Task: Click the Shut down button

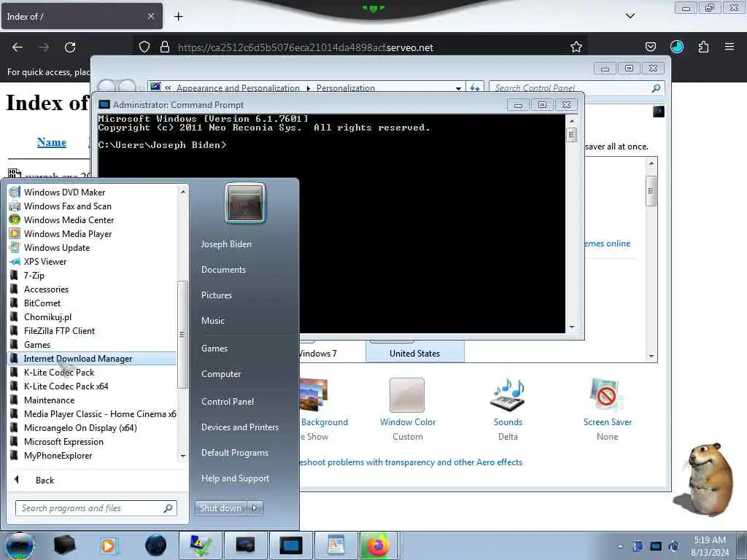Action: (220, 508)
